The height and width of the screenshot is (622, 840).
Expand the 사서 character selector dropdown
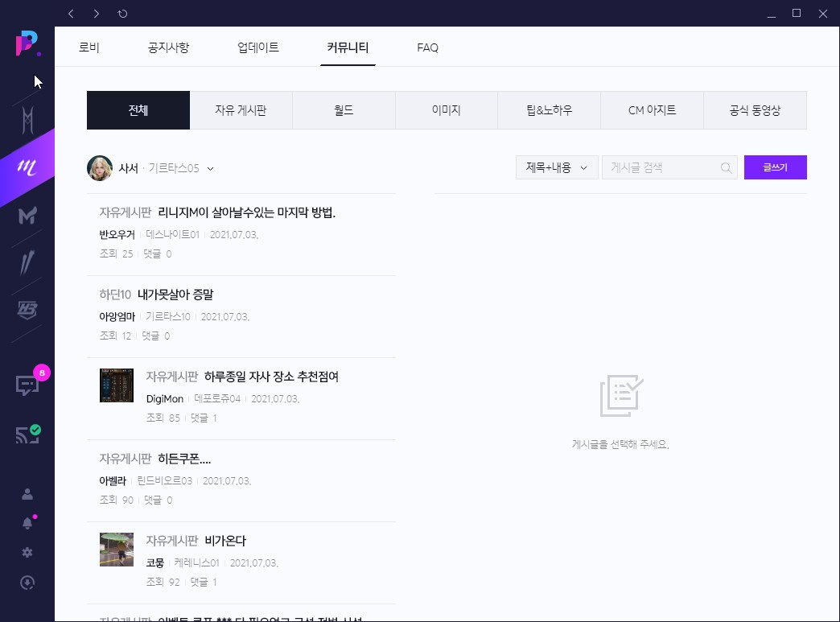[210, 169]
